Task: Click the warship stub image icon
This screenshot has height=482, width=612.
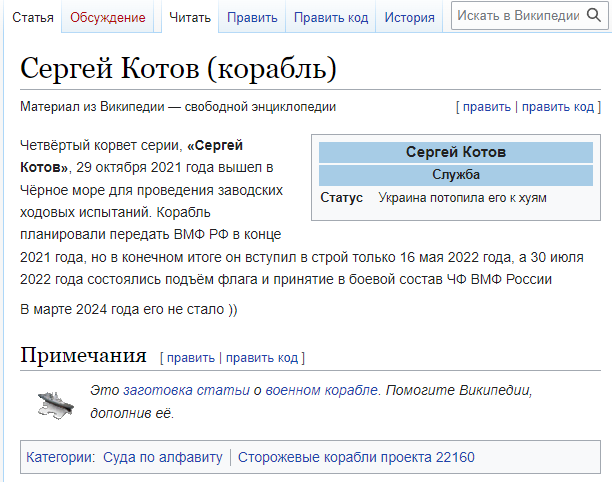Action: tap(56, 402)
